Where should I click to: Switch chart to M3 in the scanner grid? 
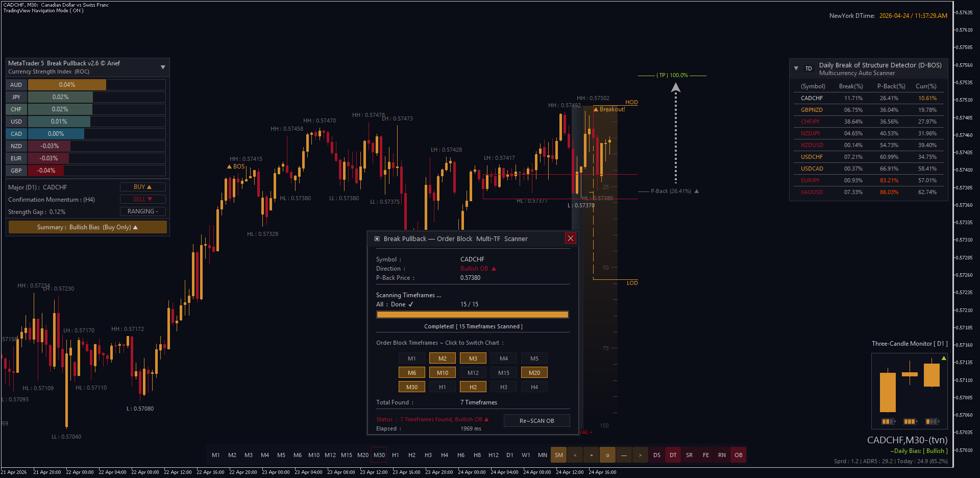coord(473,358)
